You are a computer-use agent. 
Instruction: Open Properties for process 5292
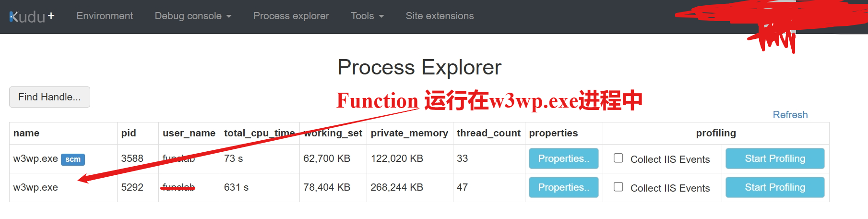pos(563,187)
